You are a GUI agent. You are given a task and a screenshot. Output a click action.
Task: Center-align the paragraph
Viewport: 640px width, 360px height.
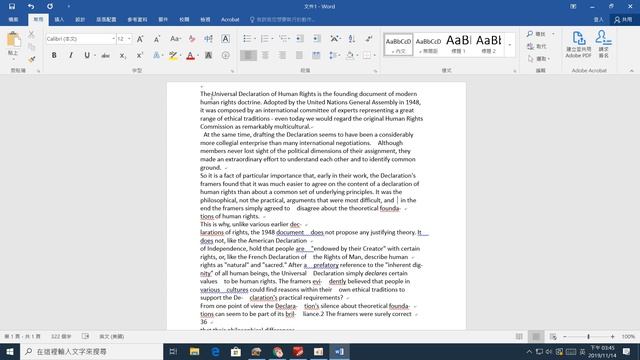265,55
